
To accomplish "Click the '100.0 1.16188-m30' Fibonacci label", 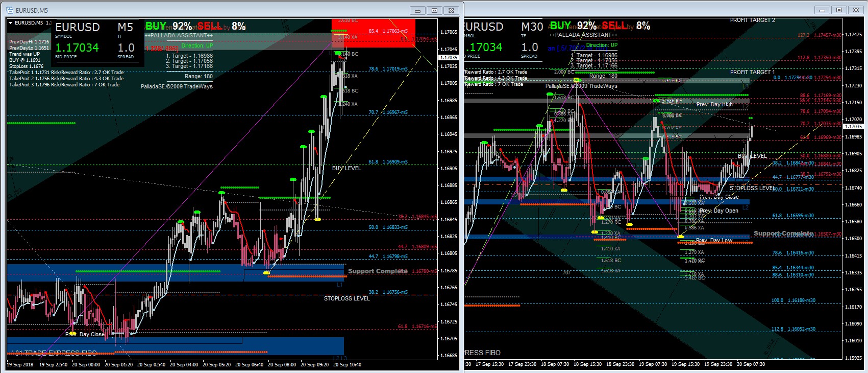I will (x=793, y=300).
